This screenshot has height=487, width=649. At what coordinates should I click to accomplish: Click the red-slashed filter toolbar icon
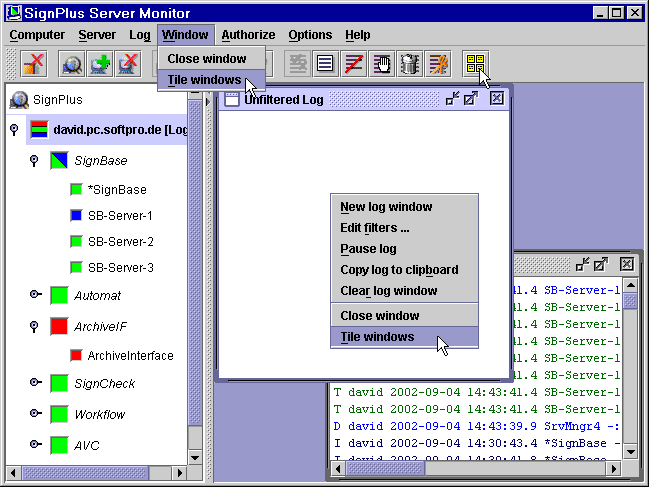pyautogui.click(x=354, y=65)
